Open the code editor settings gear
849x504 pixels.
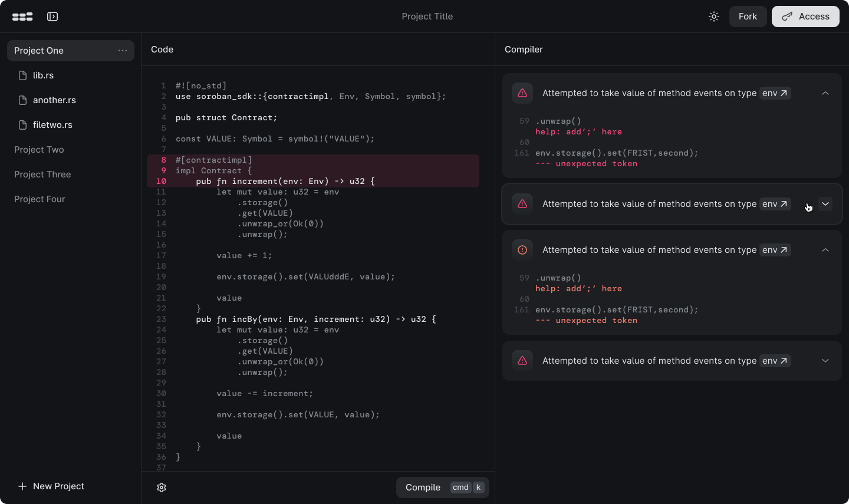(162, 487)
